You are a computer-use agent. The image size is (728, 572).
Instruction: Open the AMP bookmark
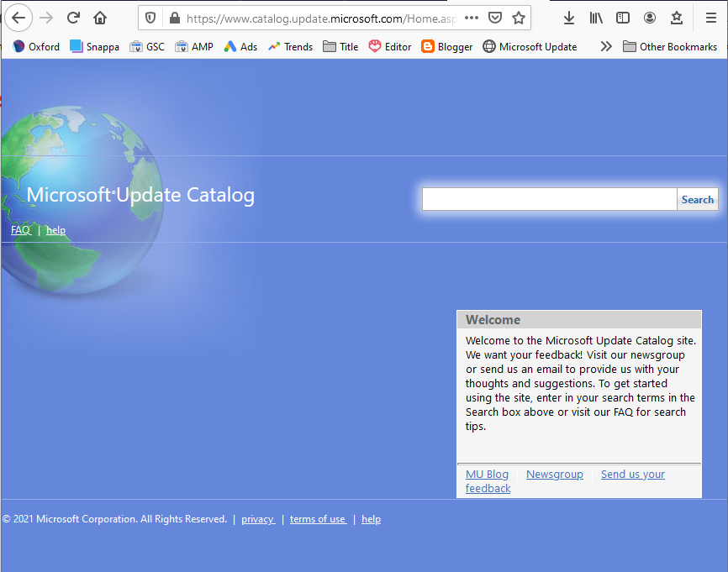click(194, 47)
